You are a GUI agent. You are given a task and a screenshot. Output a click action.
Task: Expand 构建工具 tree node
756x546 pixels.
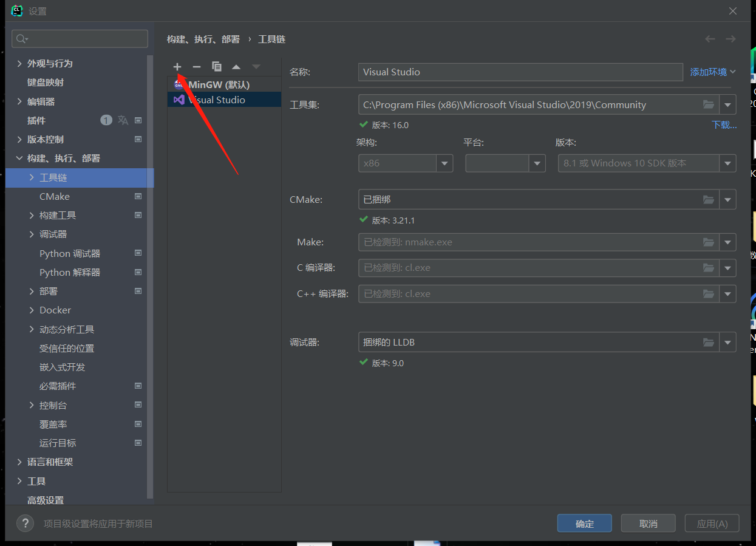(32, 215)
